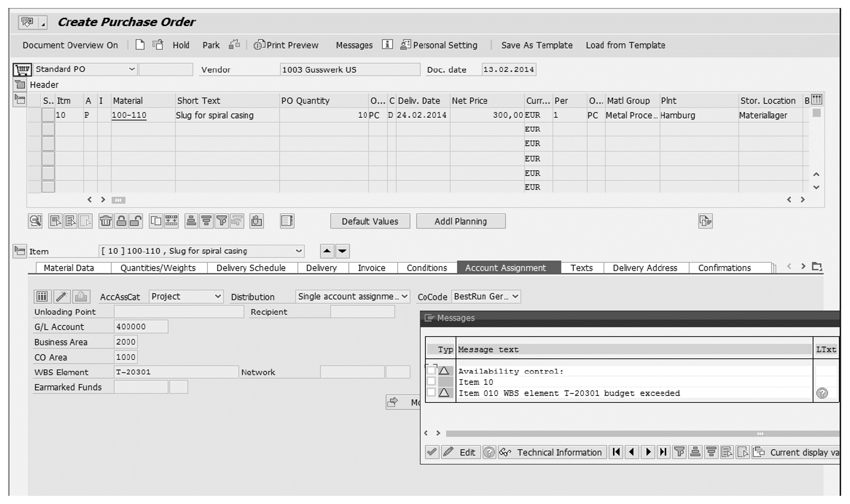Click the Default Values button

[370, 221]
